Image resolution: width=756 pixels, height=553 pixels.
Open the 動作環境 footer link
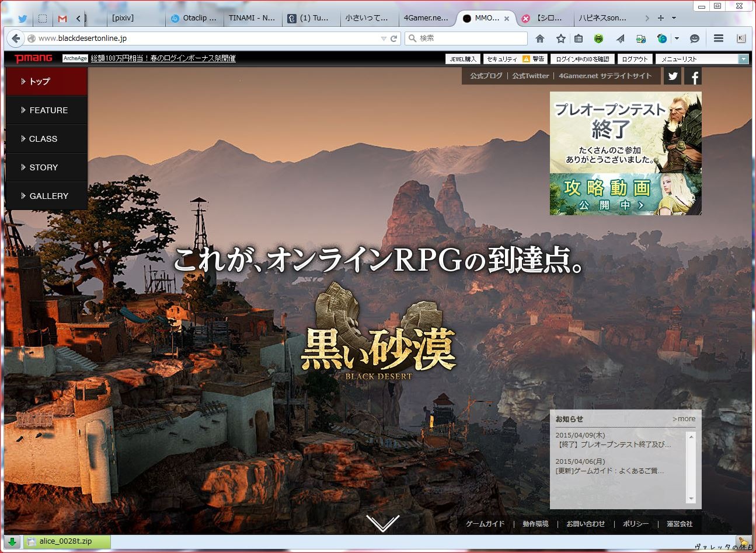(535, 524)
